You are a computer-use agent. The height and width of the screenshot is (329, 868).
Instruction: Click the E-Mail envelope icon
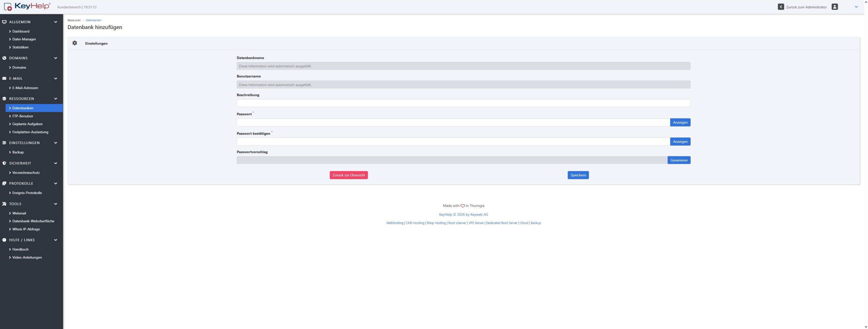point(4,78)
